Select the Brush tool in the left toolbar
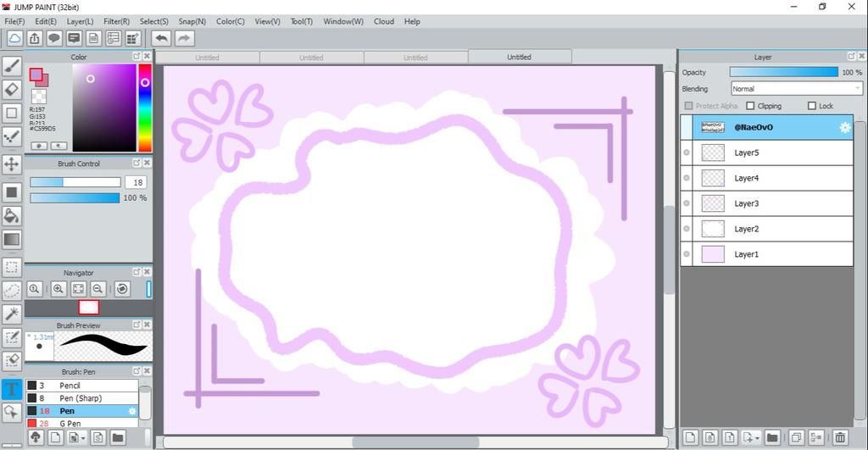This screenshot has height=450, width=868. coord(12,66)
